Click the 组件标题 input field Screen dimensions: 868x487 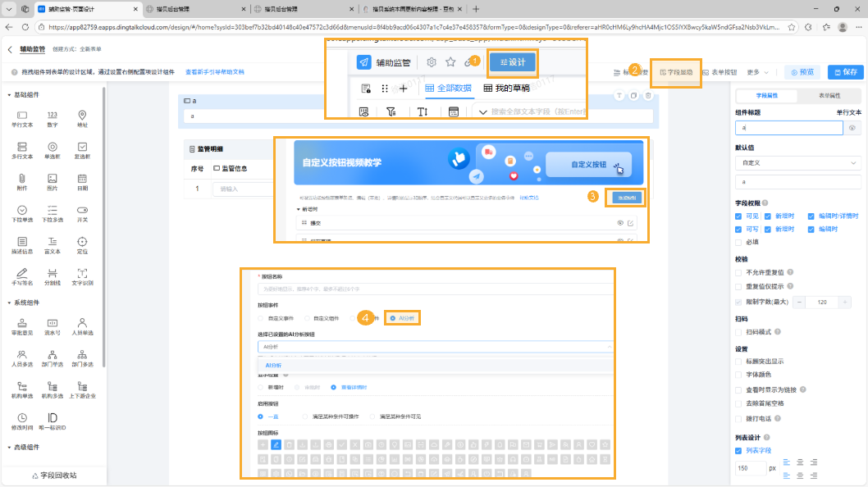coord(788,129)
